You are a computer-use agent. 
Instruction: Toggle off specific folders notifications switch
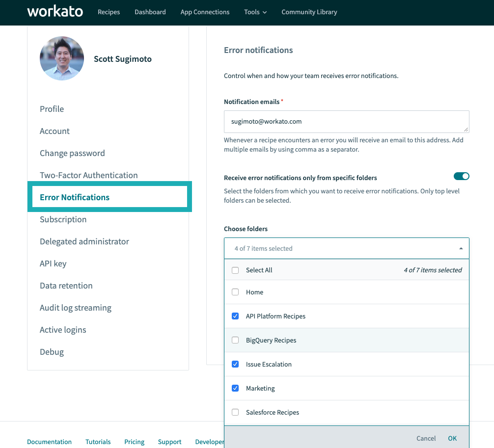(x=462, y=176)
